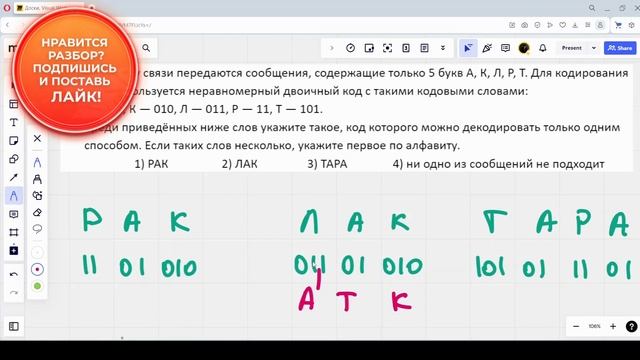Image resolution: width=640 pixels, height=360 pixels.
Task: Toggle cursor visibility arrow button
Action: click(468, 48)
